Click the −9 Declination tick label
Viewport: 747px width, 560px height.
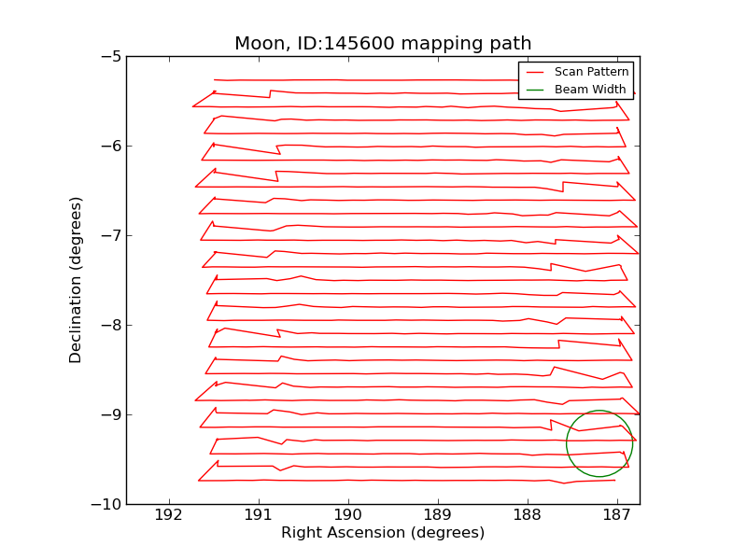pos(109,414)
